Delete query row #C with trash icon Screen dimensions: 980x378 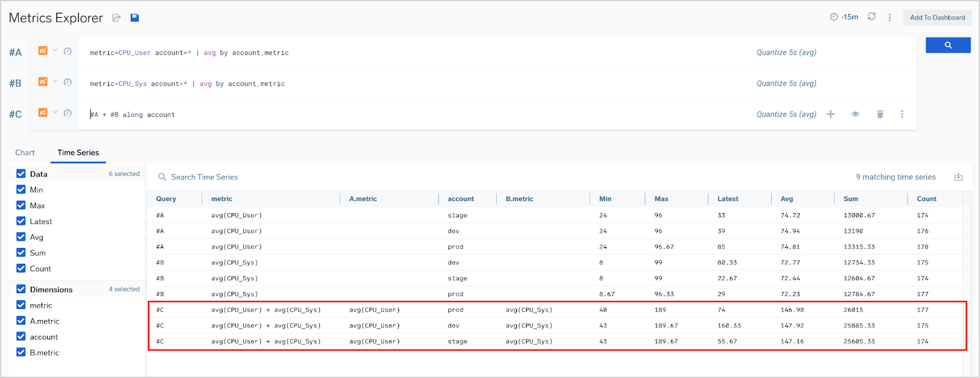coord(880,114)
